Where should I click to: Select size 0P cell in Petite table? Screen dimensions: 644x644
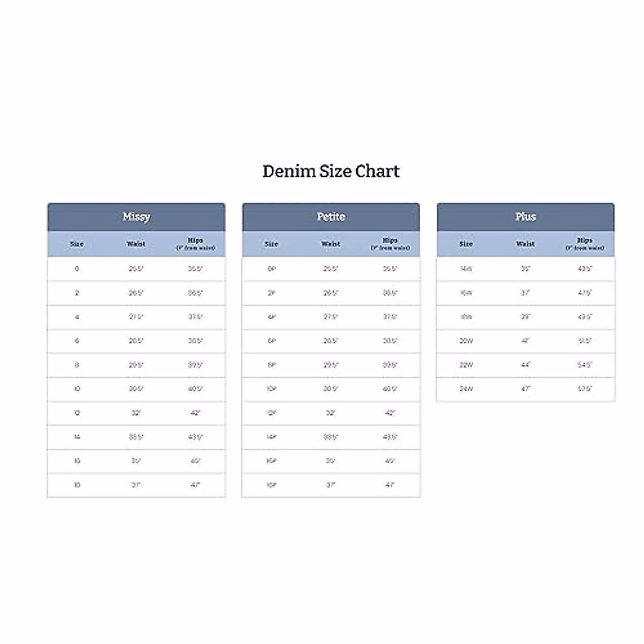272,269
